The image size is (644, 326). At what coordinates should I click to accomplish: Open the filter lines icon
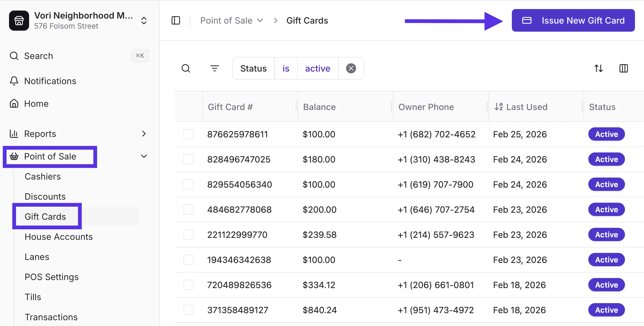(214, 68)
